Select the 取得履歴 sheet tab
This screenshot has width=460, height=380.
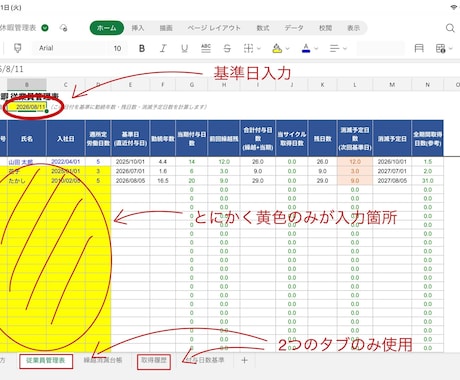tap(154, 360)
